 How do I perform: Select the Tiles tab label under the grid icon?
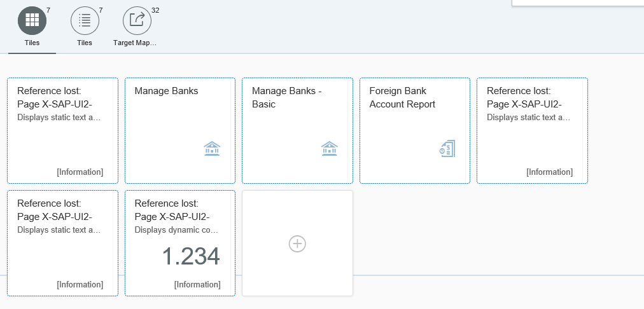point(32,43)
